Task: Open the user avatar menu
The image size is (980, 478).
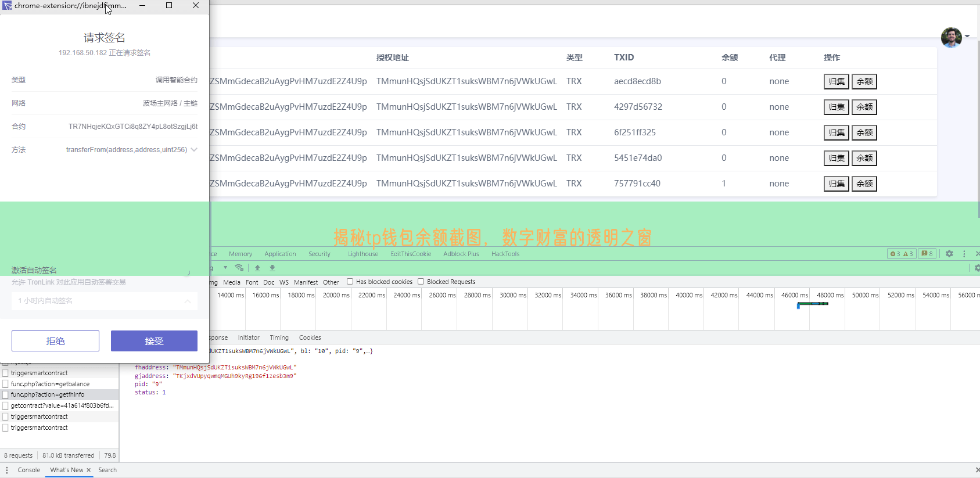Action: pyautogui.click(x=951, y=38)
